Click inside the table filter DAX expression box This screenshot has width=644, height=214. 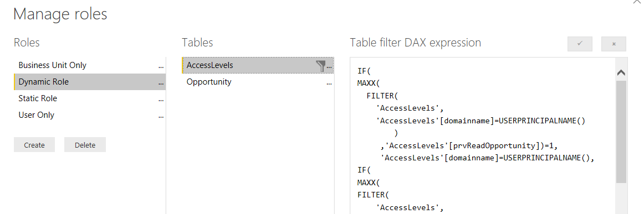(483, 135)
